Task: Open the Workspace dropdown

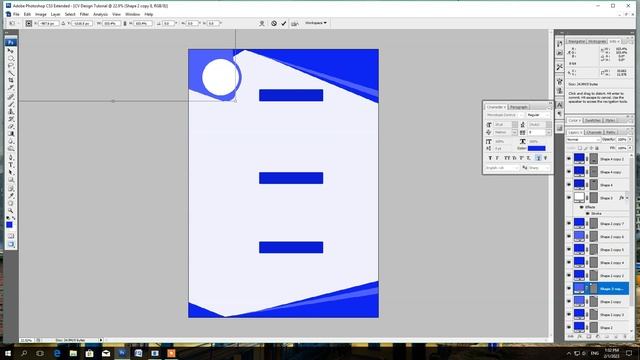Action: (316, 23)
